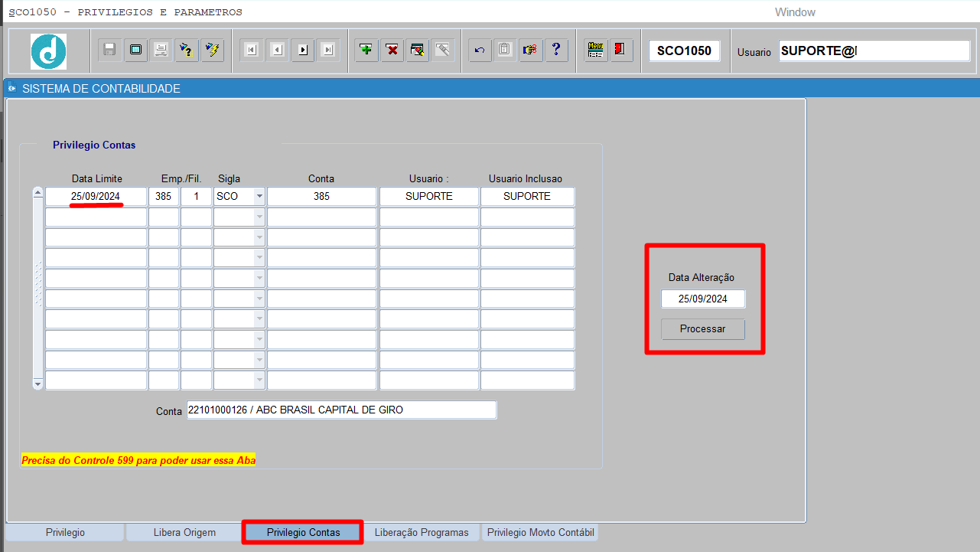Click the table scrollbar down arrow
The image size is (980, 552).
click(x=38, y=384)
